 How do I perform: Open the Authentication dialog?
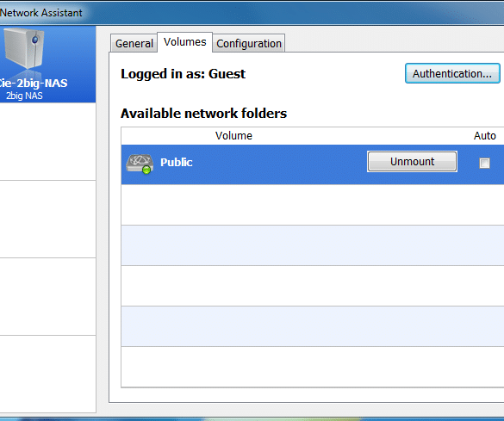pyautogui.click(x=452, y=73)
